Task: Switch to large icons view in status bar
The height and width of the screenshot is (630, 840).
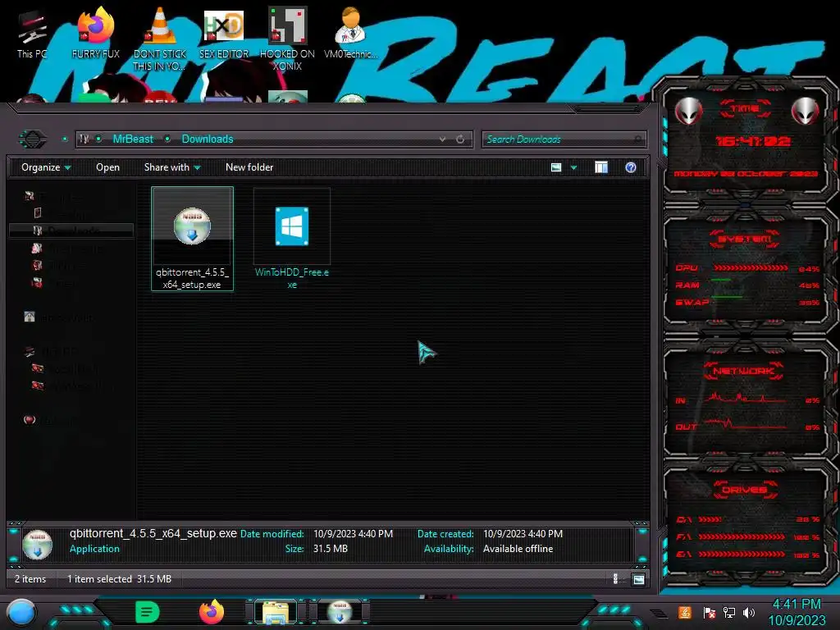Action: coord(638,578)
